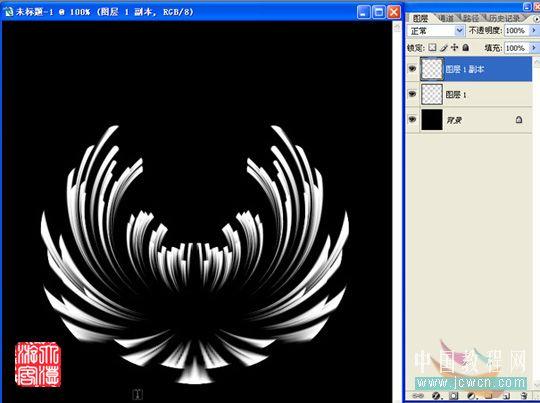Minimize the 未标题-1 document window
Viewport: 540px width, 403px height.
point(363,12)
